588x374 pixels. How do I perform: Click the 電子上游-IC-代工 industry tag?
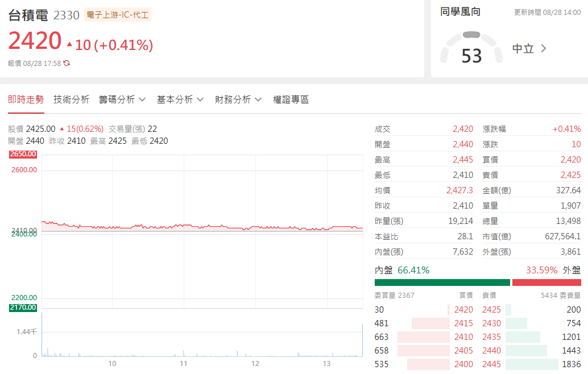pos(118,15)
